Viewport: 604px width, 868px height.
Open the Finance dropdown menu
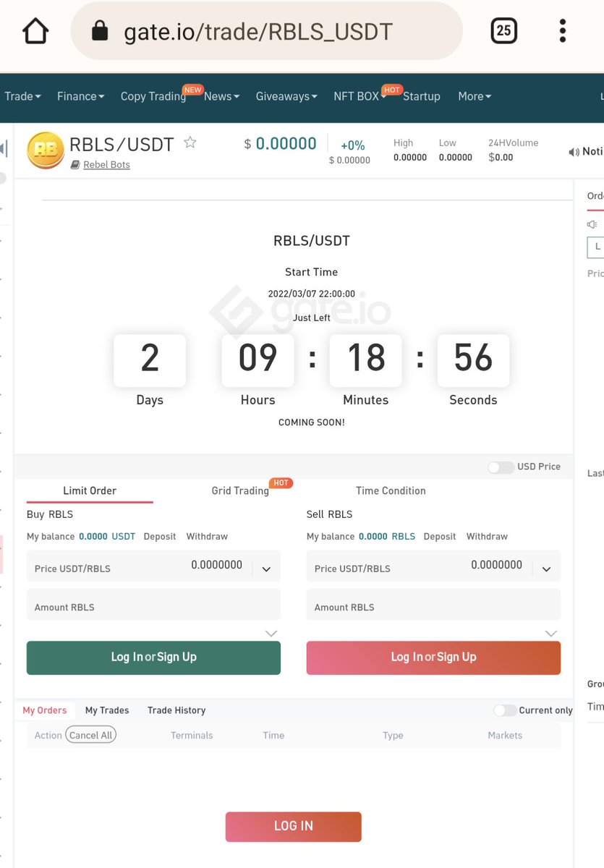point(81,96)
